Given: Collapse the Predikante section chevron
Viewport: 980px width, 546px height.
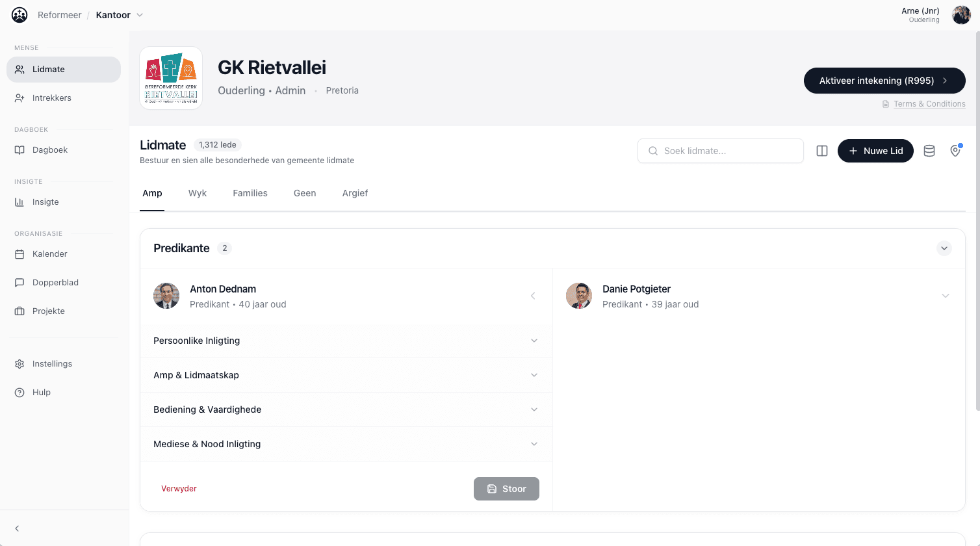Looking at the screenshot, I should click(x=944, y=248).
